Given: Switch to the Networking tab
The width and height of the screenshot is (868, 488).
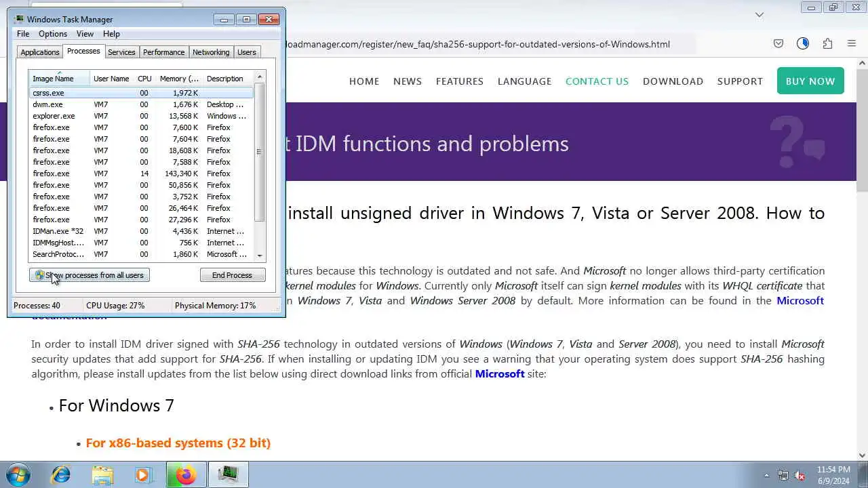Looking at the screenshot, I should click(x=211, y=52).
